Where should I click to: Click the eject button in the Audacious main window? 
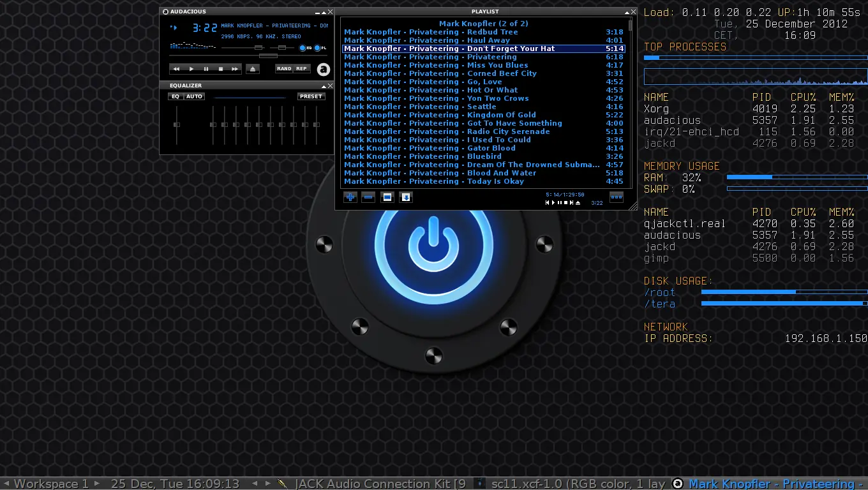(x=253, y=69)
